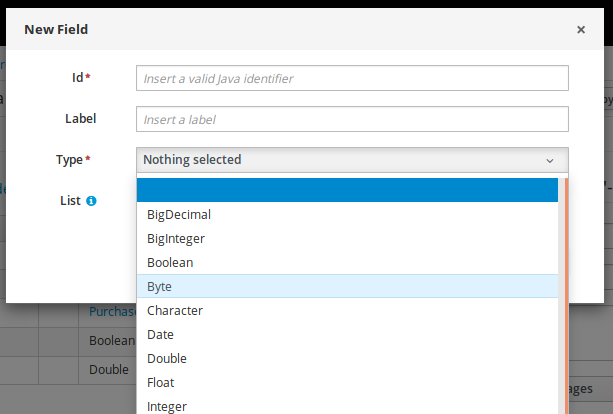Image resolution: width=613 pixels, height=414 pixels.
Task: Choose BigDecimal from the type list
Action: tap(179, 215)
